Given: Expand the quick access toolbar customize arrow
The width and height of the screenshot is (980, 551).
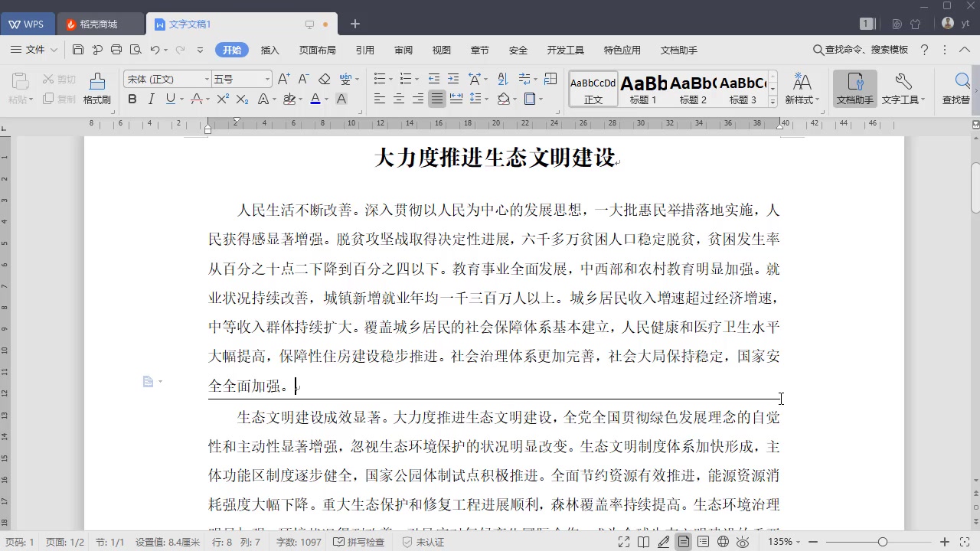Looking at the screenshot, I should pos(201,50).
